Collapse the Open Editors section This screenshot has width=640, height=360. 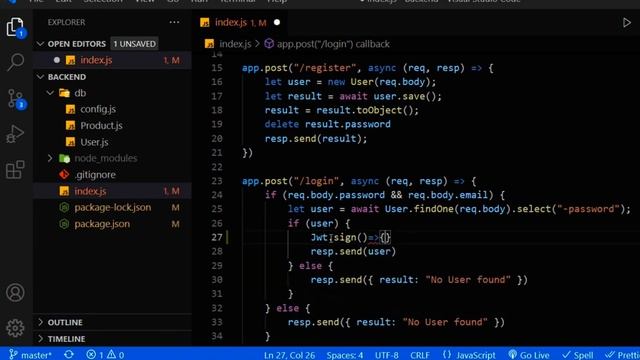click(40, 44)
